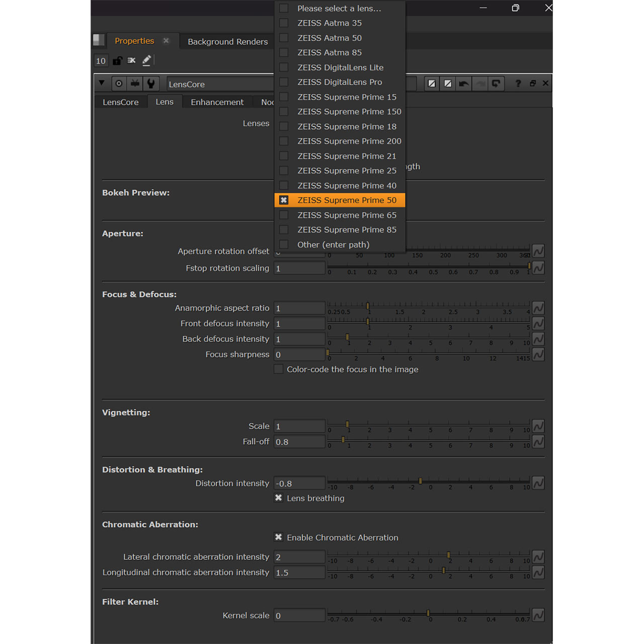Pick ZEISS Supreme Prime 85 lens

pyautogui.click(x=340, y=230)
